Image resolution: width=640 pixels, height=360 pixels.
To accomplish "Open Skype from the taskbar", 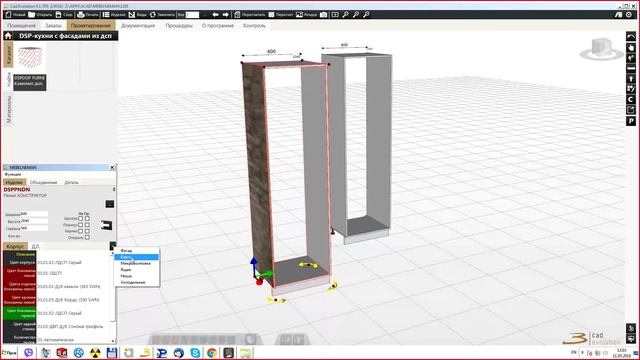I will coord(195,353).
